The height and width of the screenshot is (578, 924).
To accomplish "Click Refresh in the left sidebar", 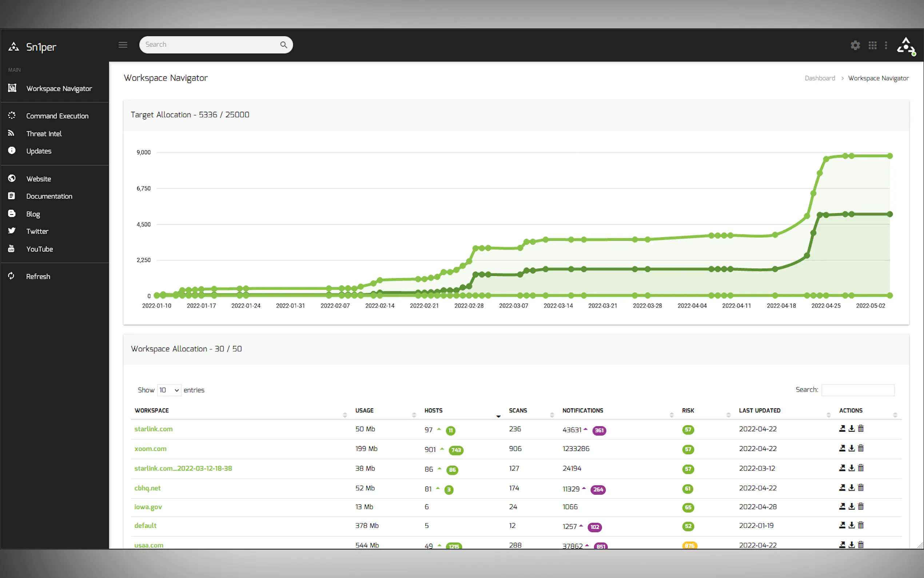I will pyautogui.click(x=38, y=276).
